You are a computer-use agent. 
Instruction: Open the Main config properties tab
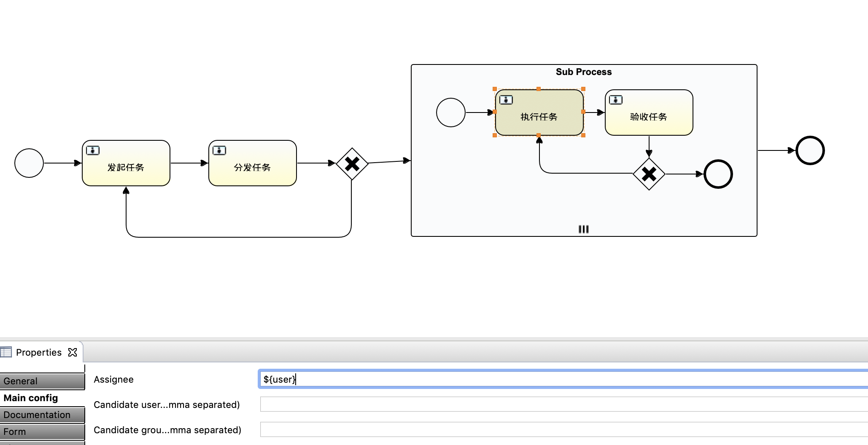click(42, 398)
